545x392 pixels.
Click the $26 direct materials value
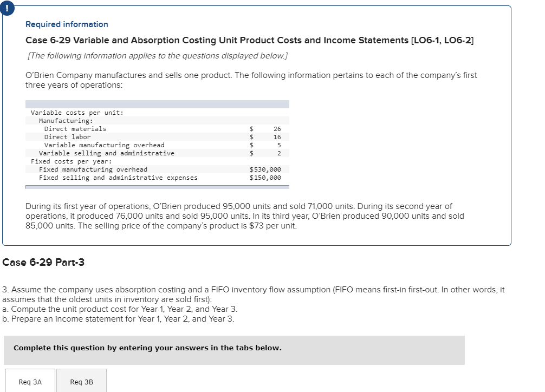[276, 128]
